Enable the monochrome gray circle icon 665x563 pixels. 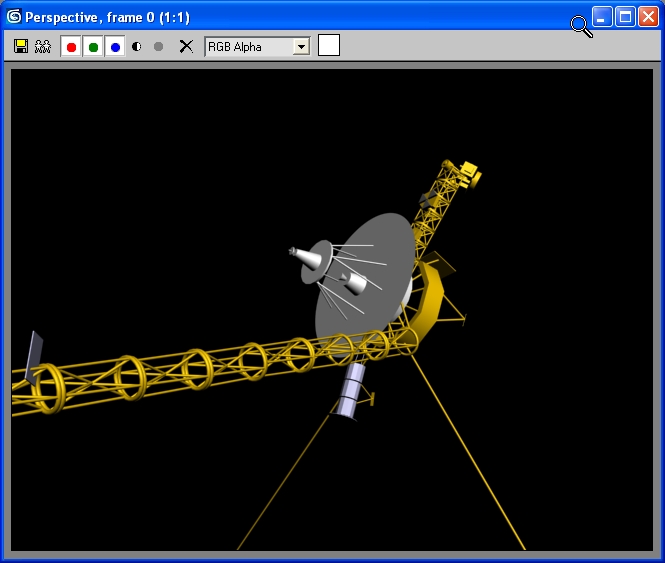coord(158,46)
